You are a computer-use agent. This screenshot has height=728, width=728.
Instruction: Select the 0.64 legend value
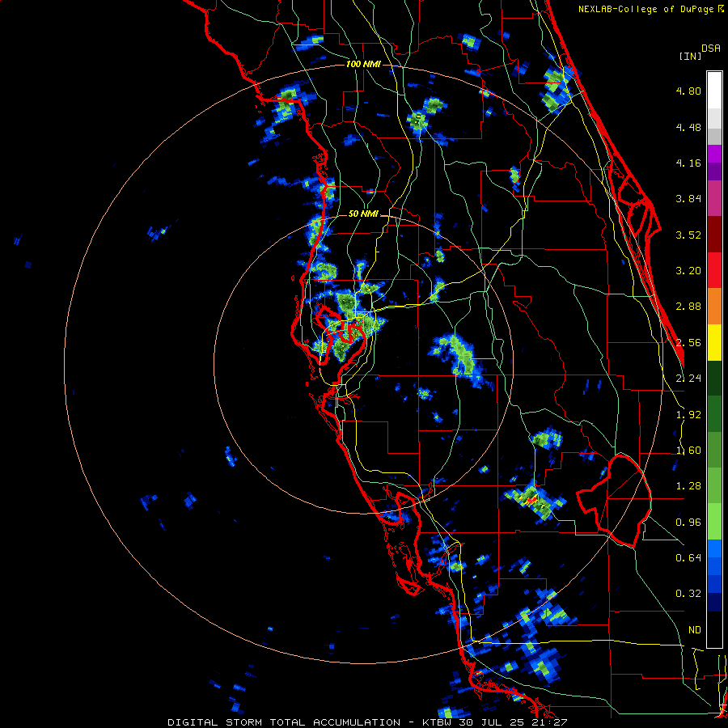688,558
